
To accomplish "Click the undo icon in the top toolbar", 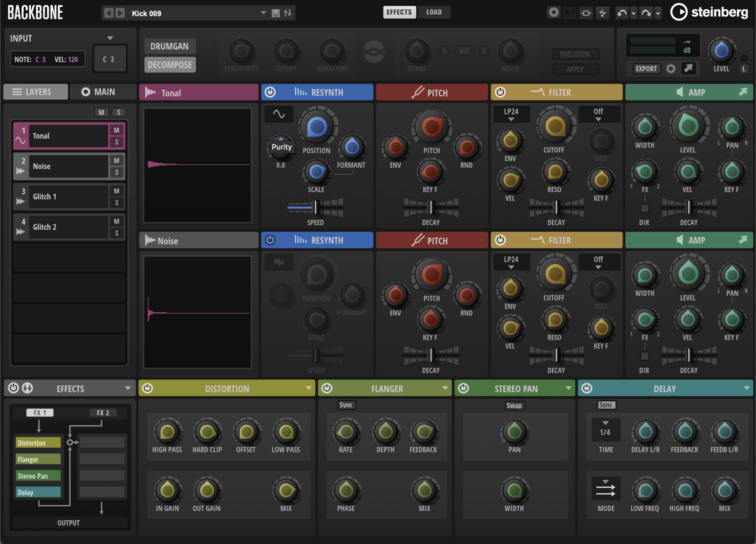I will 622,12.
